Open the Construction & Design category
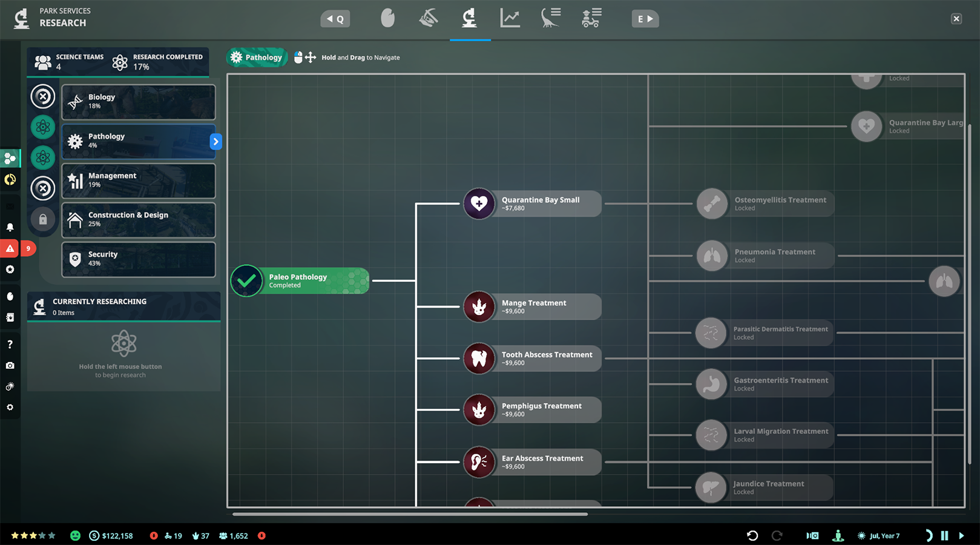980x545 pixels. 139,220
